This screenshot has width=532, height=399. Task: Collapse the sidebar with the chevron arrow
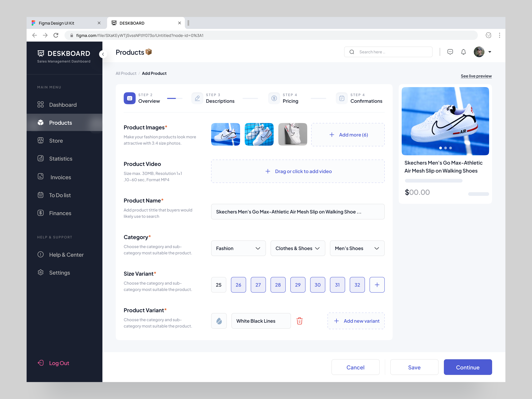[103, 54]
